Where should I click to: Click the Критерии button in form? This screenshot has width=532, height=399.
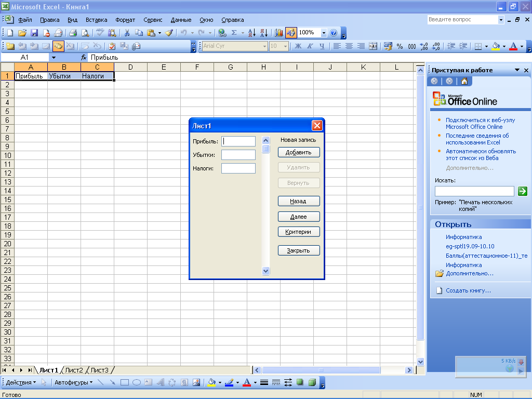299,232
